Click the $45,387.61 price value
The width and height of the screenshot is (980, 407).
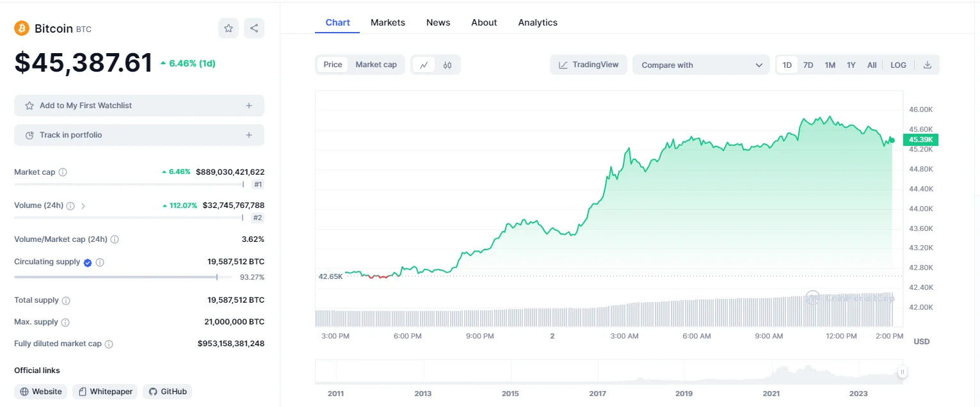[84, 63]
